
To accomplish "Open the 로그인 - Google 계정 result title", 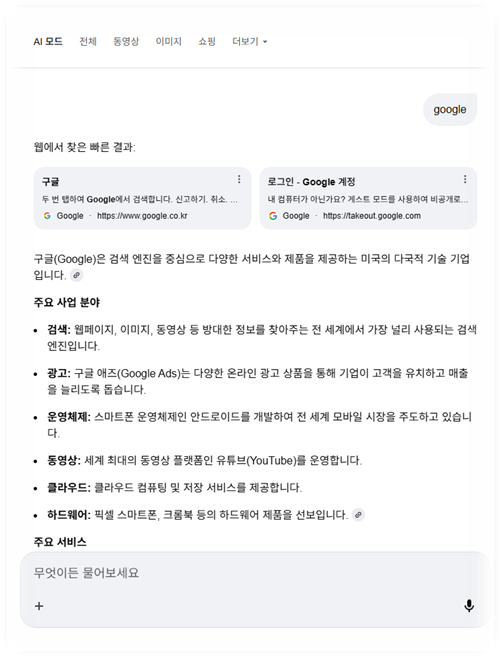I will (311, 182).
